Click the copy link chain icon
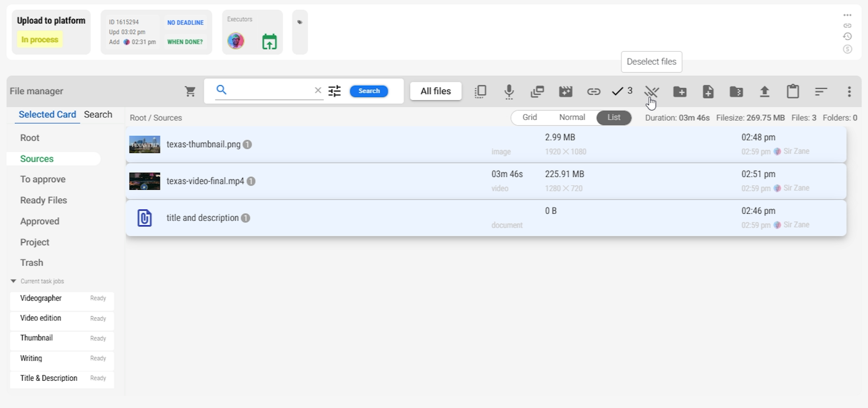Viewport: 868px width, 408px height. click(x=594, y=91)
